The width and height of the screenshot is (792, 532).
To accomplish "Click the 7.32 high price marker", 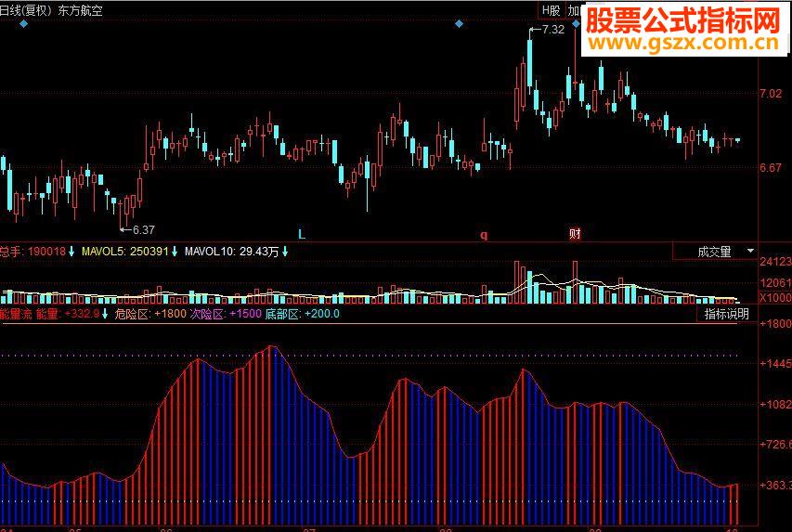I will (552, 30).
